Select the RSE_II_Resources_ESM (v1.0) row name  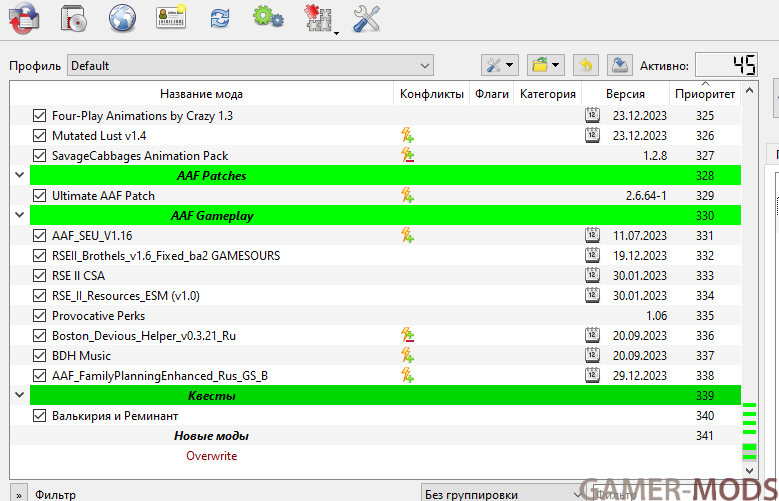pyautogui.click(x=126, y=296)
